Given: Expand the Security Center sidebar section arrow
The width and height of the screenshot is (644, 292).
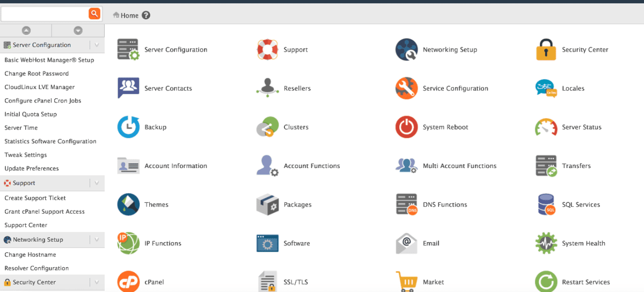Looking at the screenshot, I should coord(97,282).
